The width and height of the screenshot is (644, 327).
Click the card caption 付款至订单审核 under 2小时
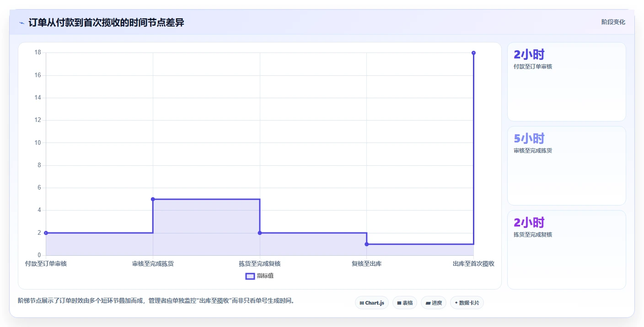[533, 67]
